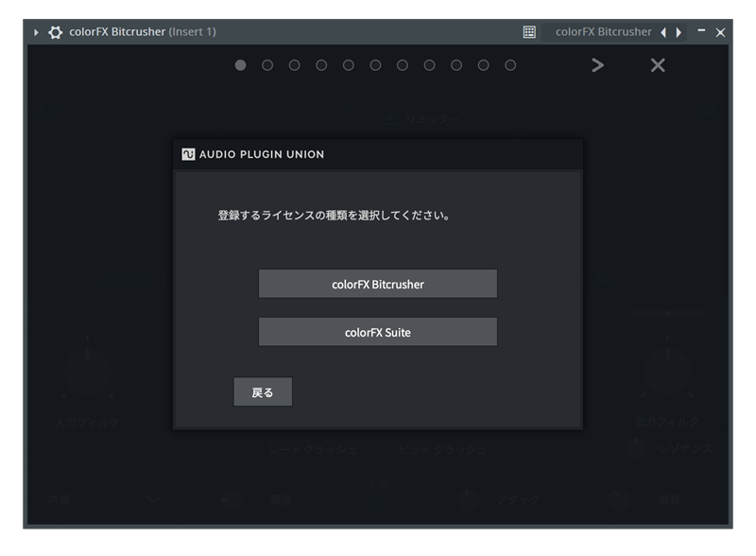Click the 戻る back button
This screenshot has height=556, width=756.
[263, 391]
